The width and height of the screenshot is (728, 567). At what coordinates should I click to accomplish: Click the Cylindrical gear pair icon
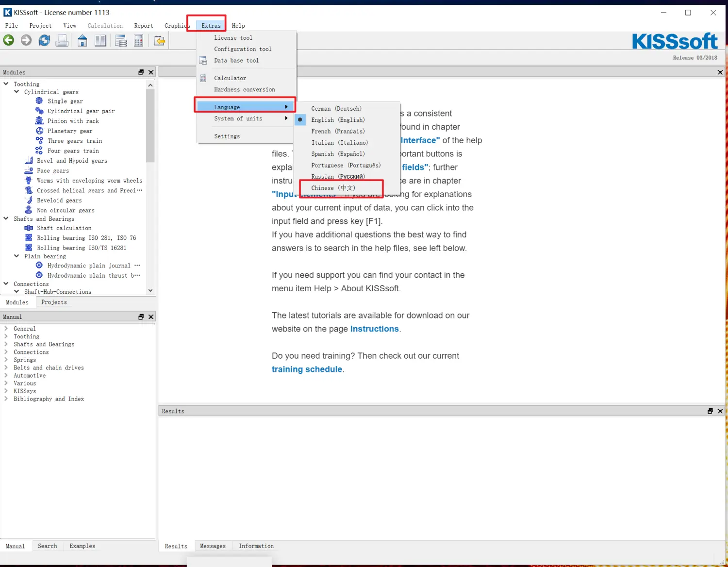pos(39,111)
